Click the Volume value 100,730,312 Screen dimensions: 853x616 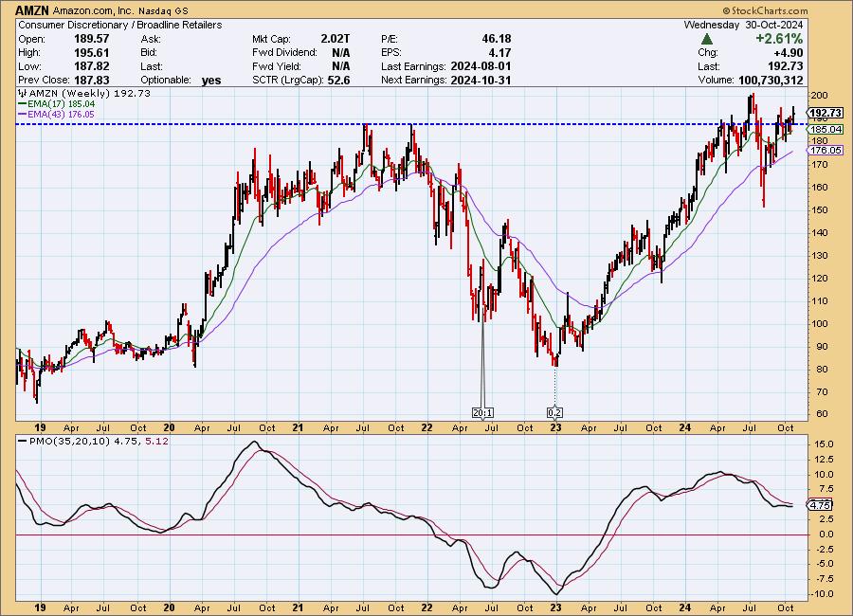(771, 80)
